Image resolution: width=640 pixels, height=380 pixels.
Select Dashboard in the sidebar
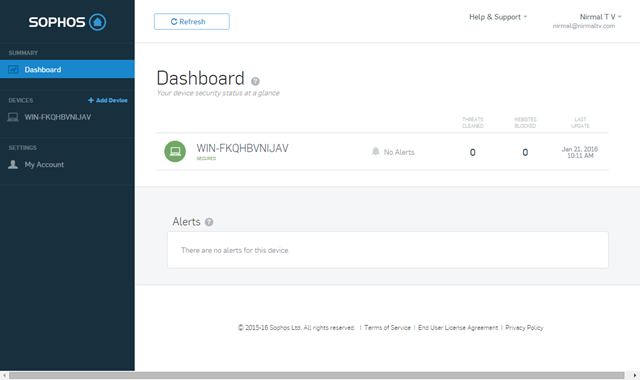coord(67,69)
